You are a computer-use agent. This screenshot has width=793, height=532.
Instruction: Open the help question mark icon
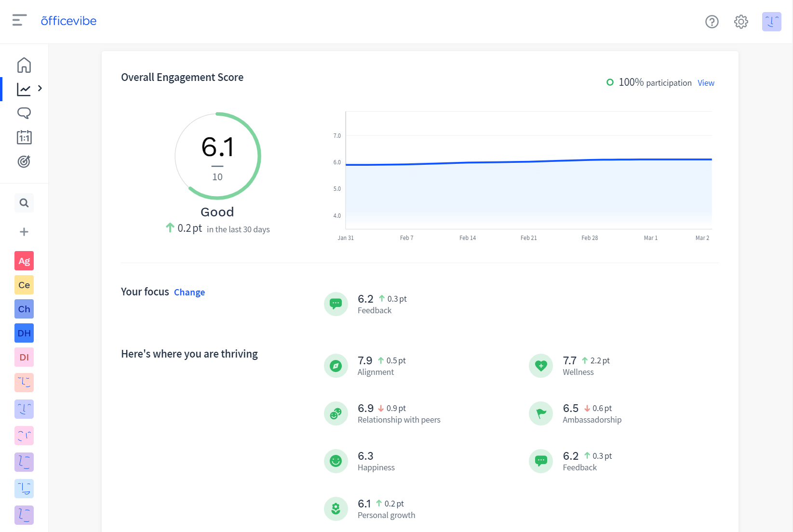coord(712,22)
